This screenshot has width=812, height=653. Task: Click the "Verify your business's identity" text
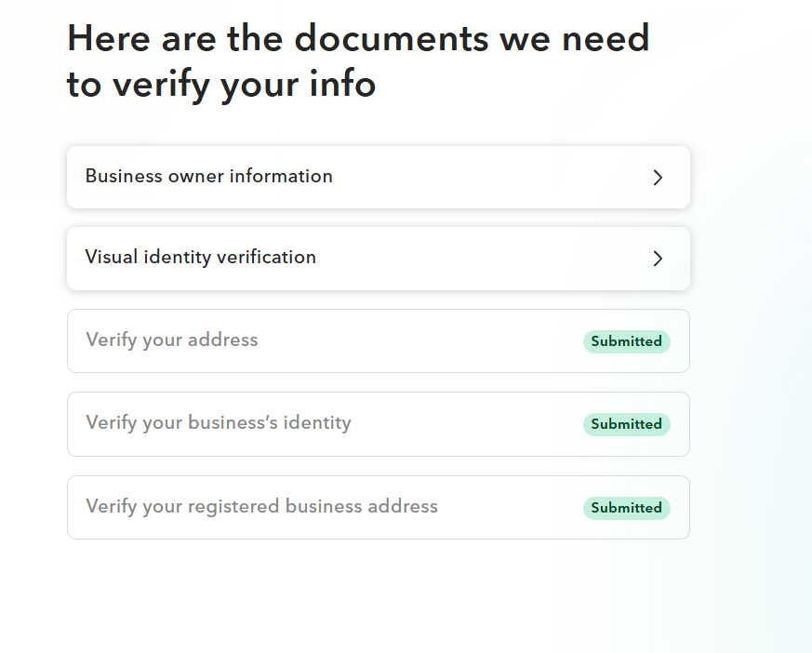tap(218, 422)
